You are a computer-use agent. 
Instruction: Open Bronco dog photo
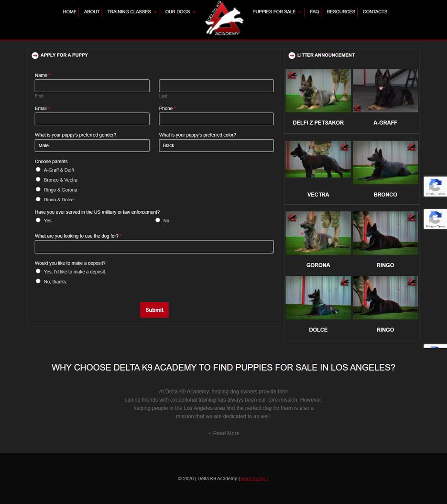click(x=385, y=162)
